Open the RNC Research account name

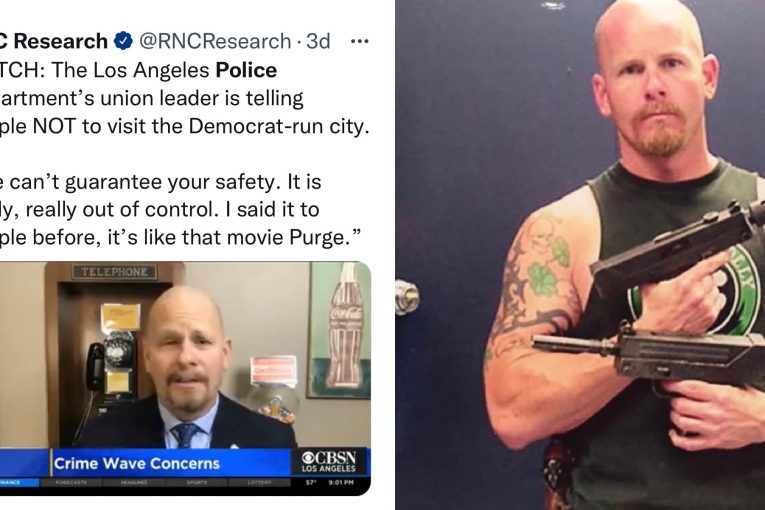click(54, 41)
